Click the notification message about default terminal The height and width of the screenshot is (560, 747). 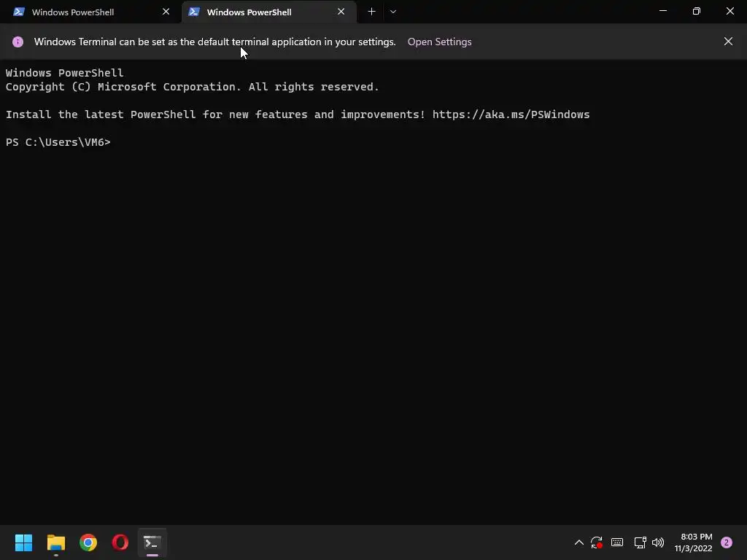[215, 42]
